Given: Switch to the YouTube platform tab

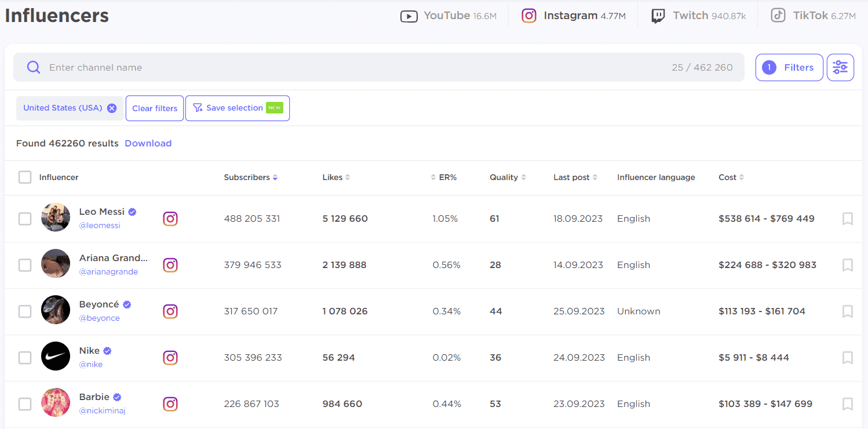Looking at the screenshot, I should tap(448, 16).
